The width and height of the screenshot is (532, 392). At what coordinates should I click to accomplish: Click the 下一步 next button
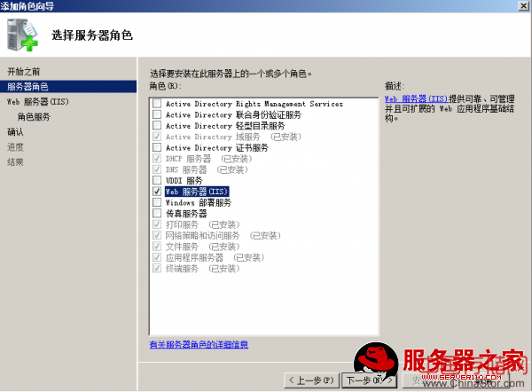(x=364, y=380)
